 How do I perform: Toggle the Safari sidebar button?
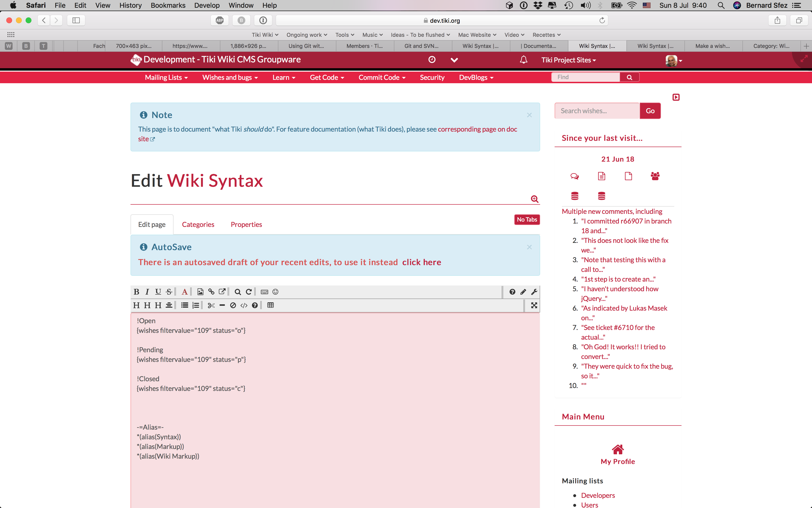click(76, 21)
